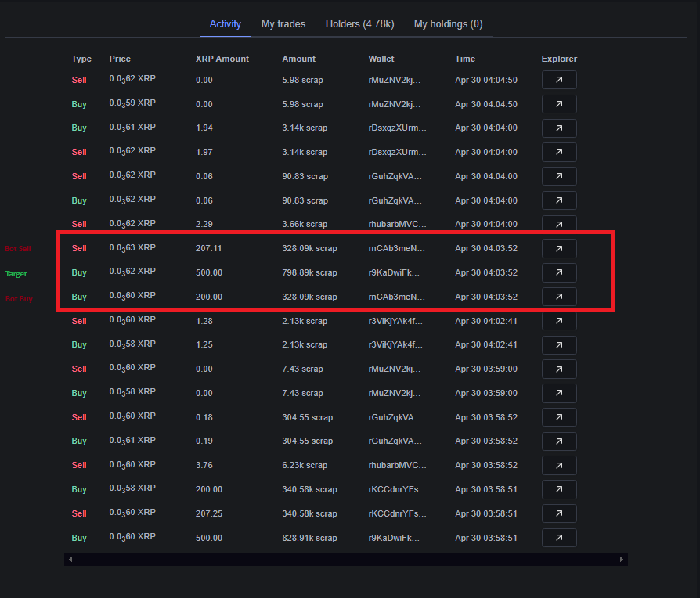Click the 0.0₃59 XRP price cell
Viewport: 700px width, 598px height.
click(132, 103)
